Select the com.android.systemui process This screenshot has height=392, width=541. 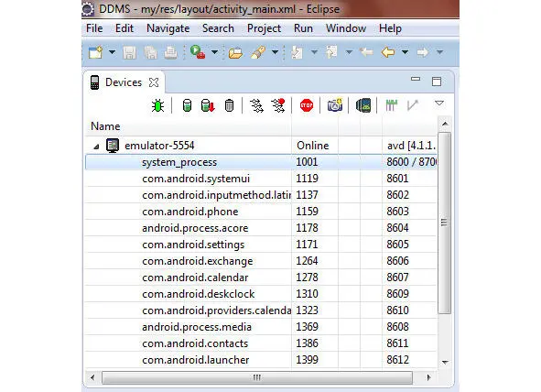(x=261, y=179)
